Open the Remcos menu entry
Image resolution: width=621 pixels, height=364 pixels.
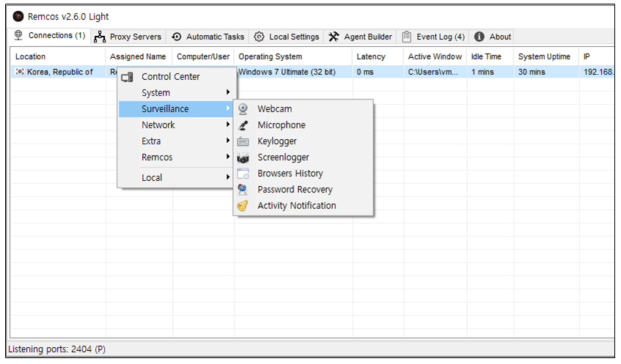point(176,157)
